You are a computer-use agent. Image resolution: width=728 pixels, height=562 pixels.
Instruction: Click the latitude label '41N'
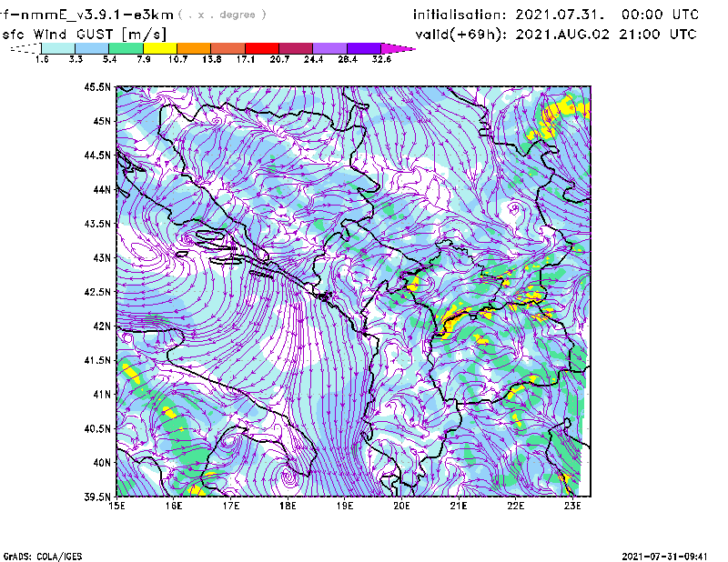[102, 395]
